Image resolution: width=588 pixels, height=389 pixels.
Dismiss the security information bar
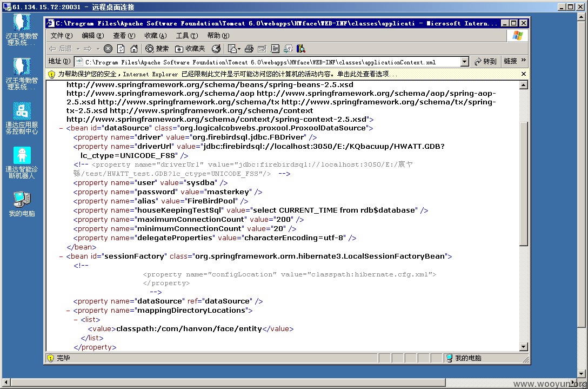[x=524, y=74]
